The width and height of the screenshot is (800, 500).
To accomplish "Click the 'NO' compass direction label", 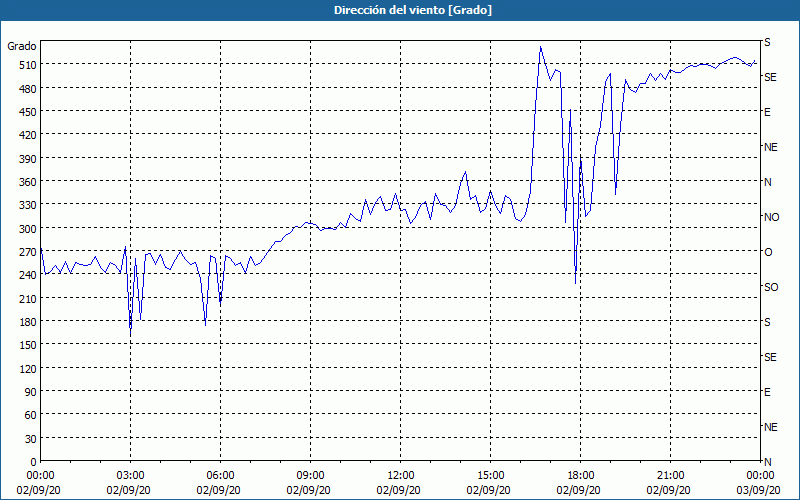I will click(771, 217).
